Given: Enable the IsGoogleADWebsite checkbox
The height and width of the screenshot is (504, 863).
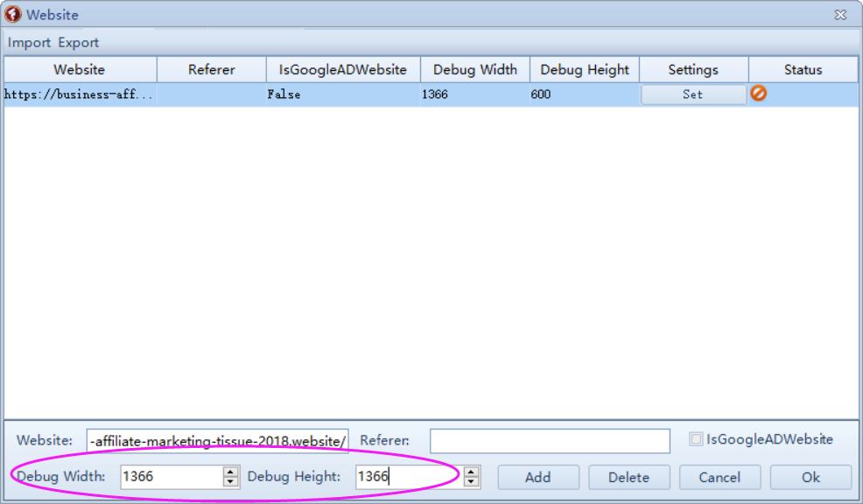Looking at the screenshot, I should click(696, 439).
